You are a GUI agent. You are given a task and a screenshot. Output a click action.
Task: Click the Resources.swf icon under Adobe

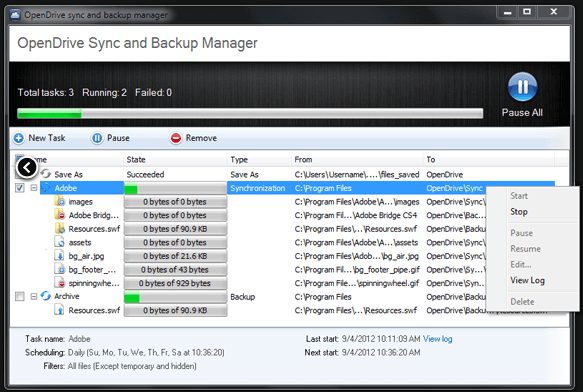[59, 228]
